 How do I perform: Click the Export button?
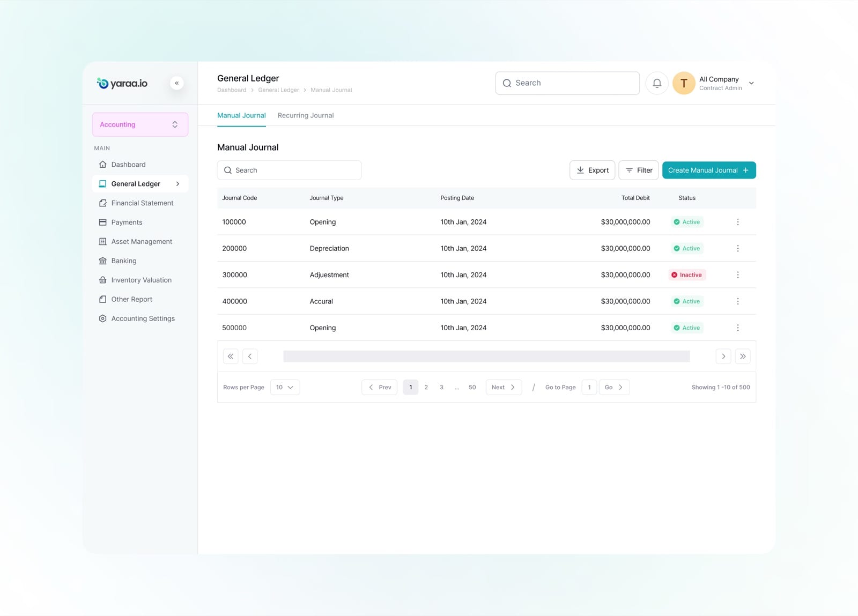[x=592, y=170]
